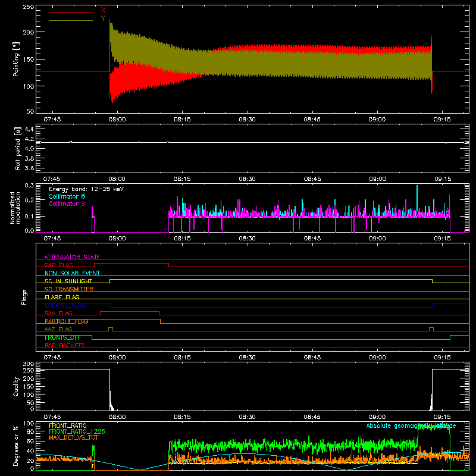The height and width of the screenshot is (476, 476).
Task: Select the red X legend letter
Action: [x=103, y=11]
